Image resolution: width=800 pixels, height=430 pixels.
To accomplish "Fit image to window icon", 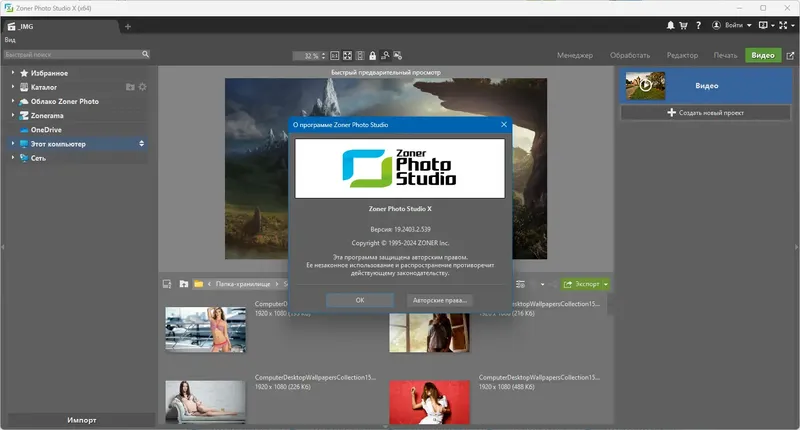I will click(347, 56).
